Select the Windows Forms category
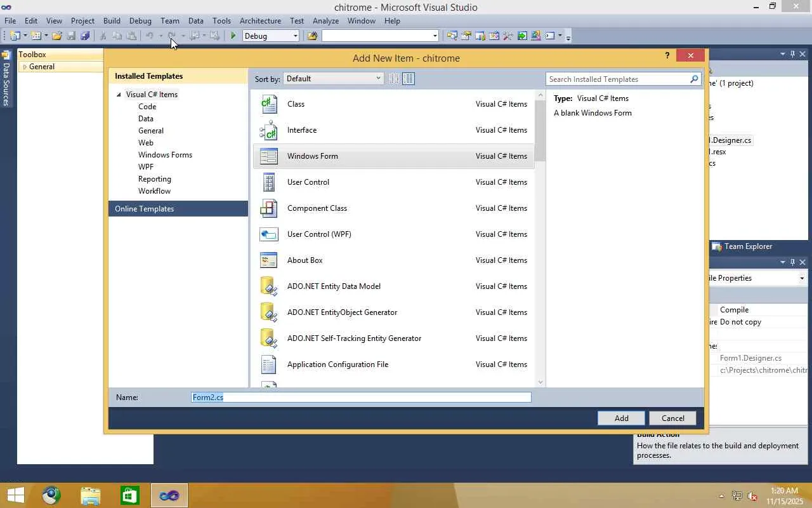Image resolution: width=812 pixels, height=508 pixels. [x=165, y=155]
